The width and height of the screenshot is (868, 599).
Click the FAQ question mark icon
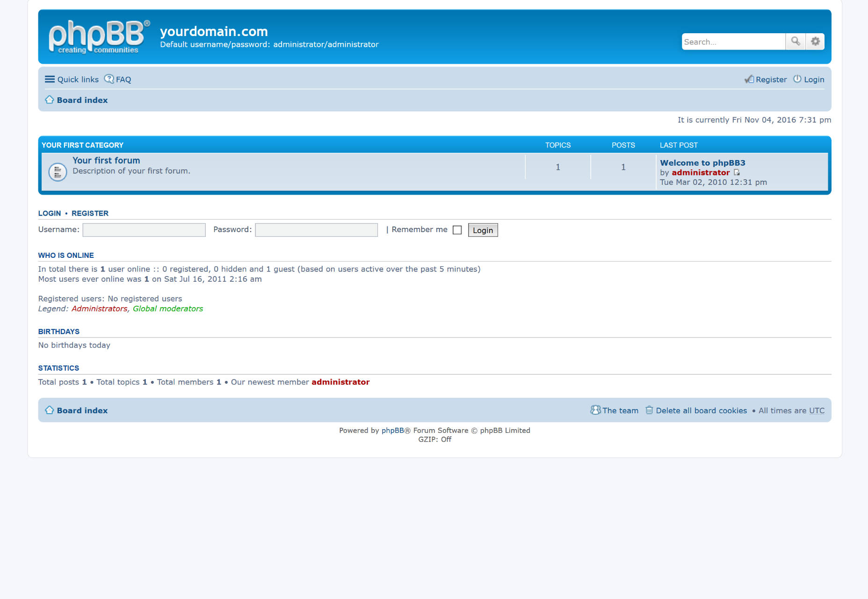pyautogui.click(x=109, y=79)
